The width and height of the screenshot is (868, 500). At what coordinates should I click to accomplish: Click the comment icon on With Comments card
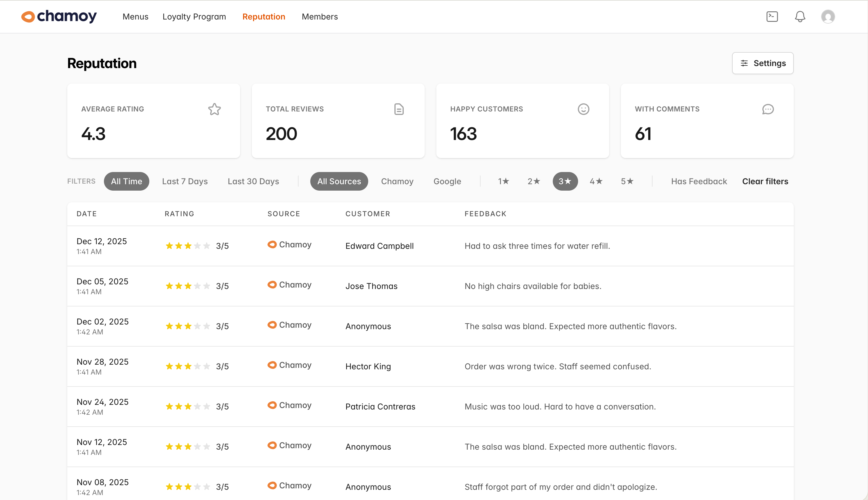click(x=768, y=109)
